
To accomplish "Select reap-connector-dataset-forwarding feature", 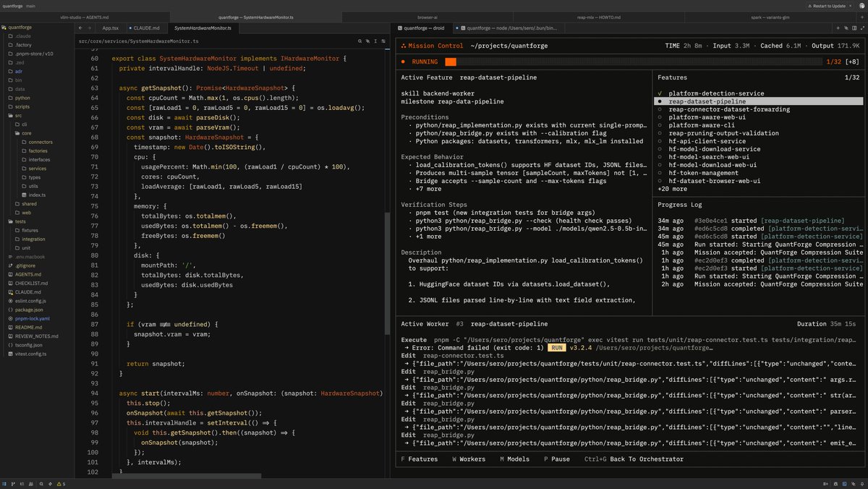I will [x=729, y=109].
